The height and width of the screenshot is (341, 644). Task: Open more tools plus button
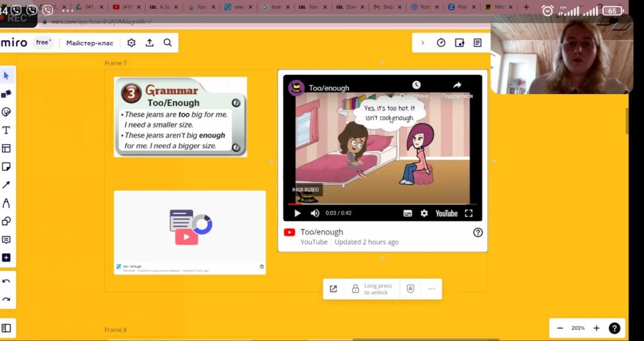point(7,258)
